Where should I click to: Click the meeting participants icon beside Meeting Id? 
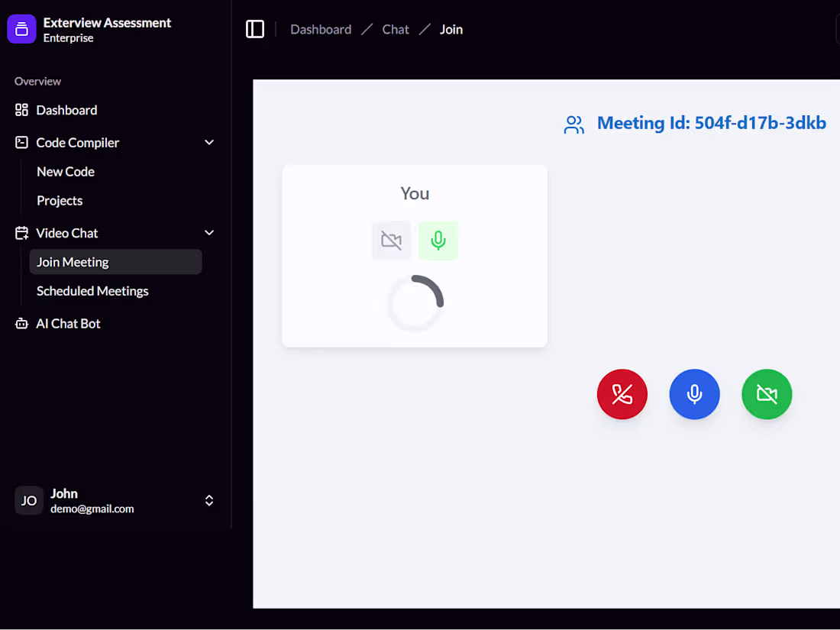point(574,124)
